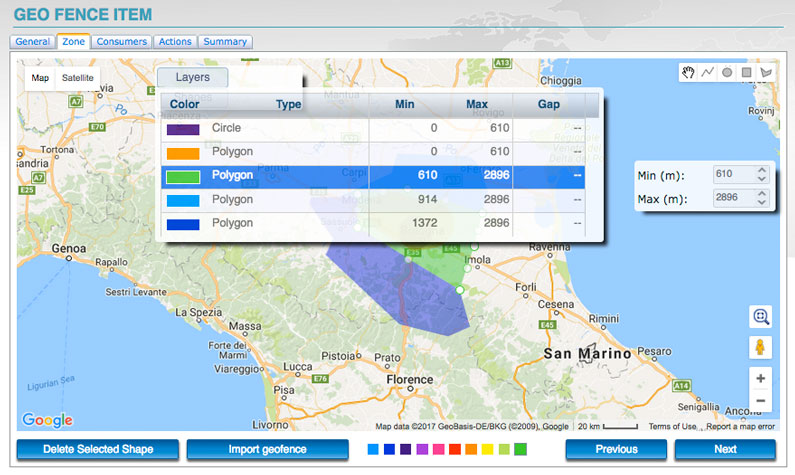Switch map view to Satellite
This screenshot has height=475, width=795.
tap(78, 78)
